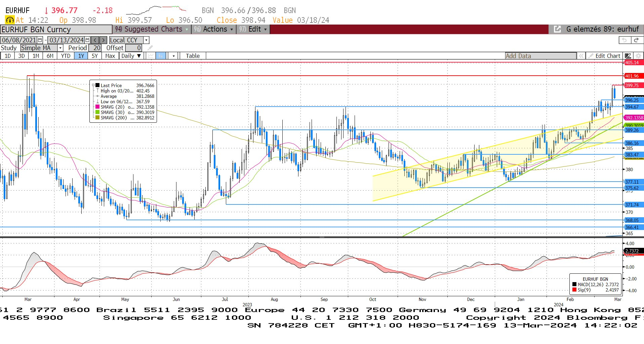Open the Edit menu

pos(253,29)
